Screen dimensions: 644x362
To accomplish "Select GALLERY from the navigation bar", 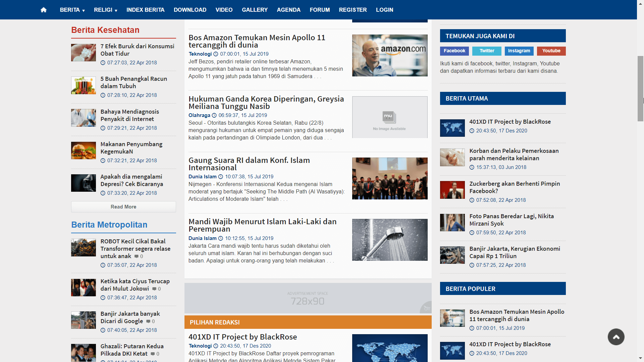I will [x=255, y=10].
